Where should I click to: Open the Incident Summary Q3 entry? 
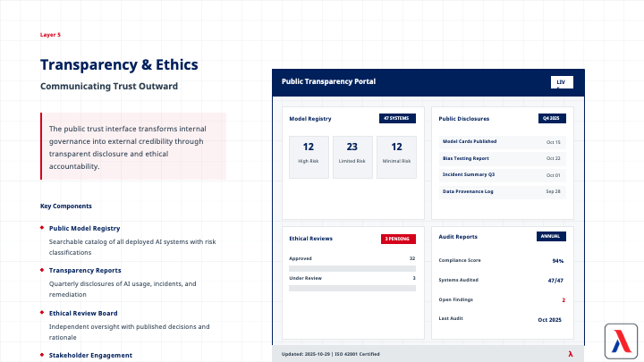point(503,175)
